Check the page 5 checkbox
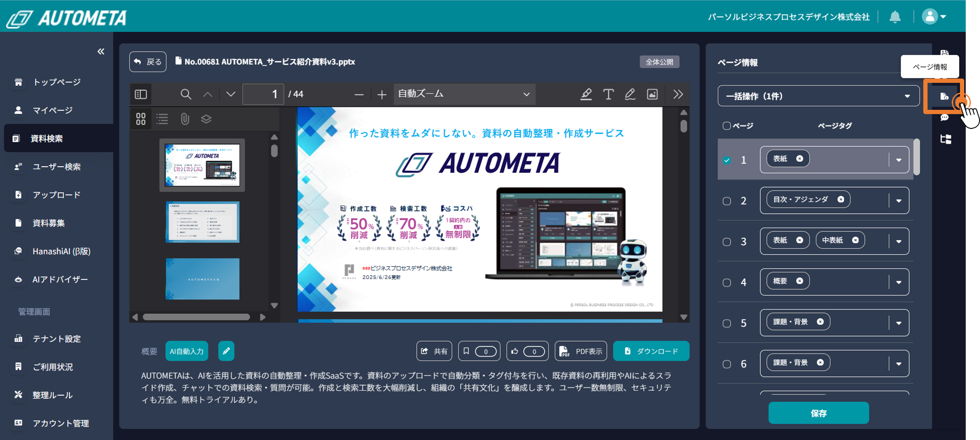This screenshot has height=440, width=980. tap(727, 323)
